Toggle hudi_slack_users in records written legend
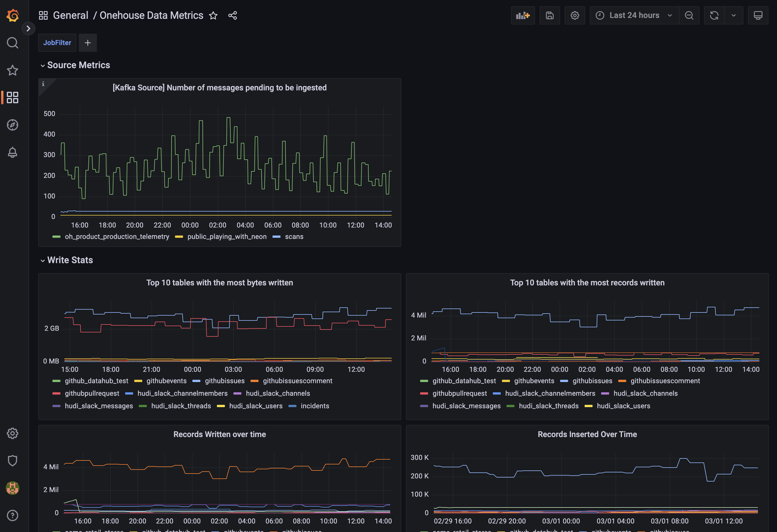This screenshot has width=777, height=532. pyautogui.click(x=624, y=406)
